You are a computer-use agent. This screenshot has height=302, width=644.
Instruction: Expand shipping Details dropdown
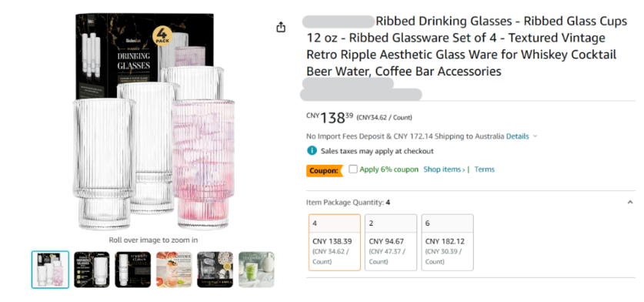click(x=521, y=136)
